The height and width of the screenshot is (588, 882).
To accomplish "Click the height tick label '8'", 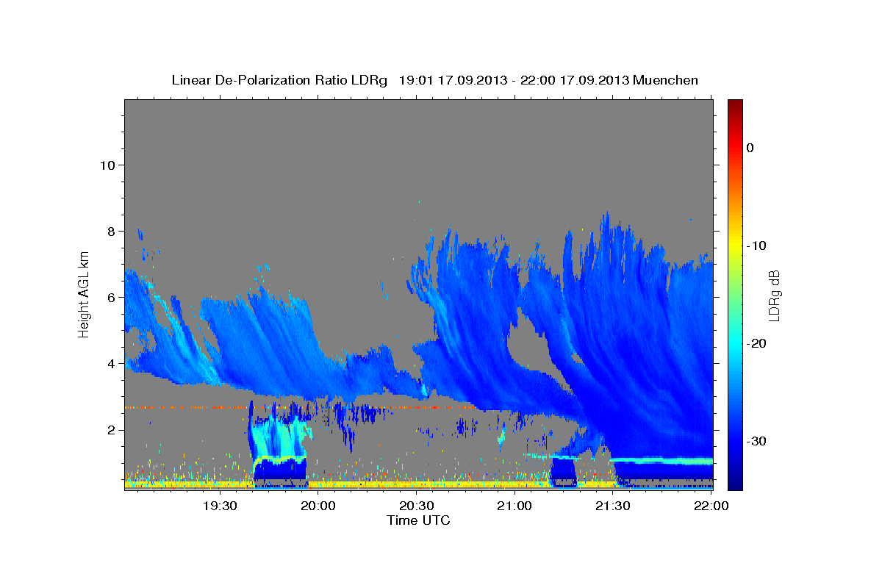I will point(110,231).
